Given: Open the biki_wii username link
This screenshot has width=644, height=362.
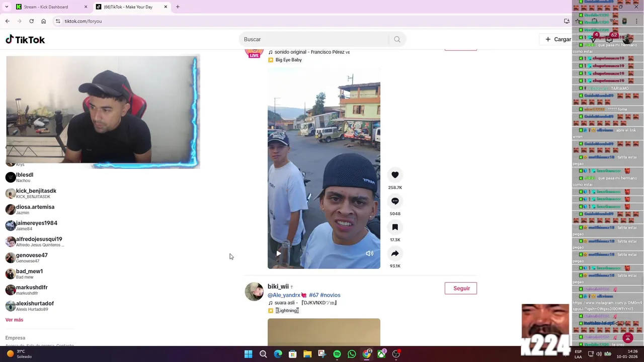Looking at the screenshot, I should 278,287.
